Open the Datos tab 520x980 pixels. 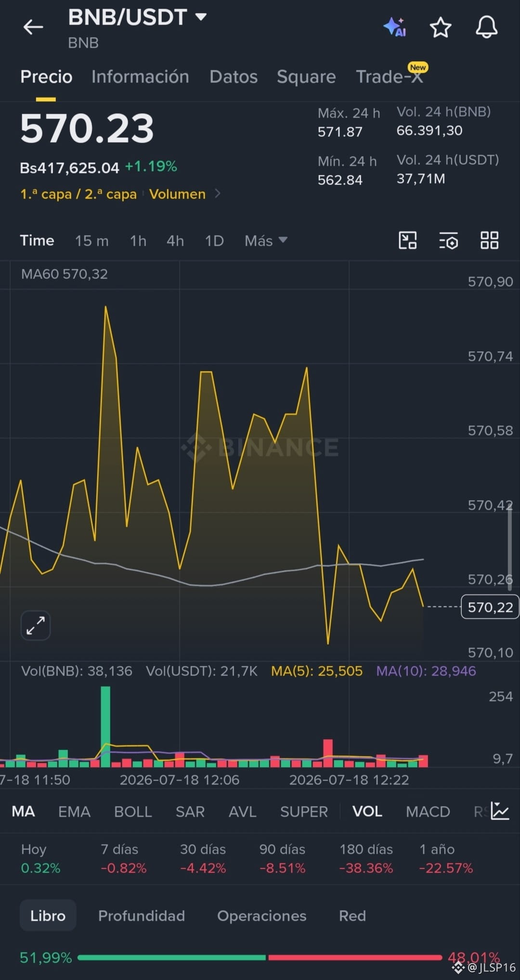234,77
